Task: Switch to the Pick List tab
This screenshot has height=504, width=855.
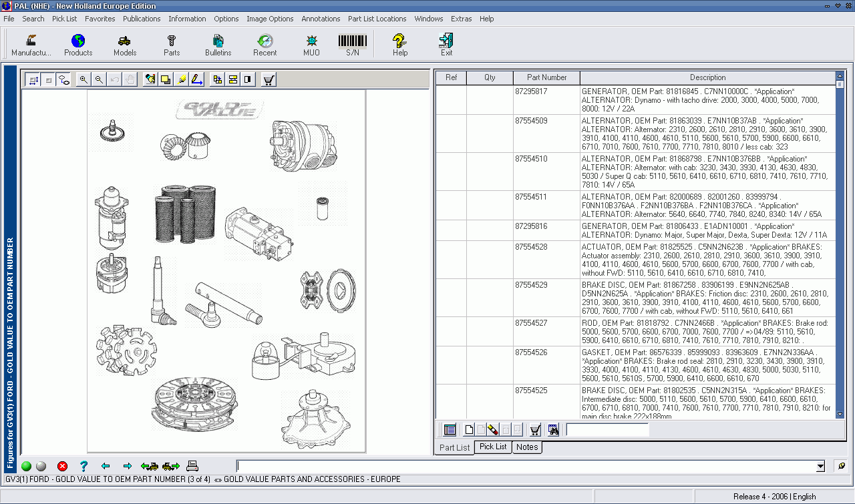Action: 492,447
